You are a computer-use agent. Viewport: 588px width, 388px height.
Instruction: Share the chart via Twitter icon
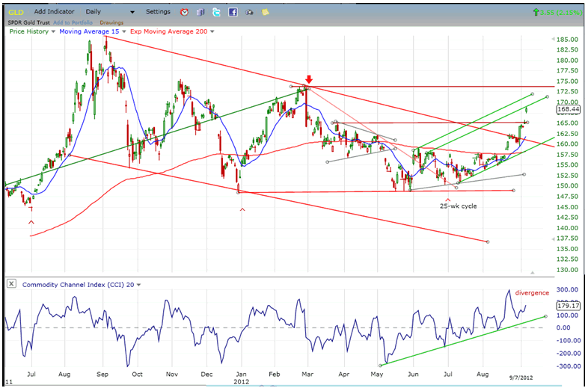216,13
